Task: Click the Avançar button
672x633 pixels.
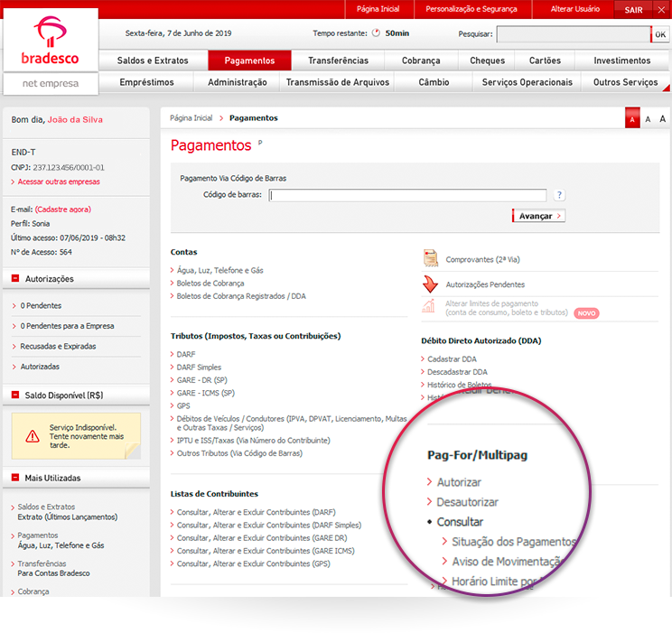Action: pyautogui.click(x=538, y=216)
